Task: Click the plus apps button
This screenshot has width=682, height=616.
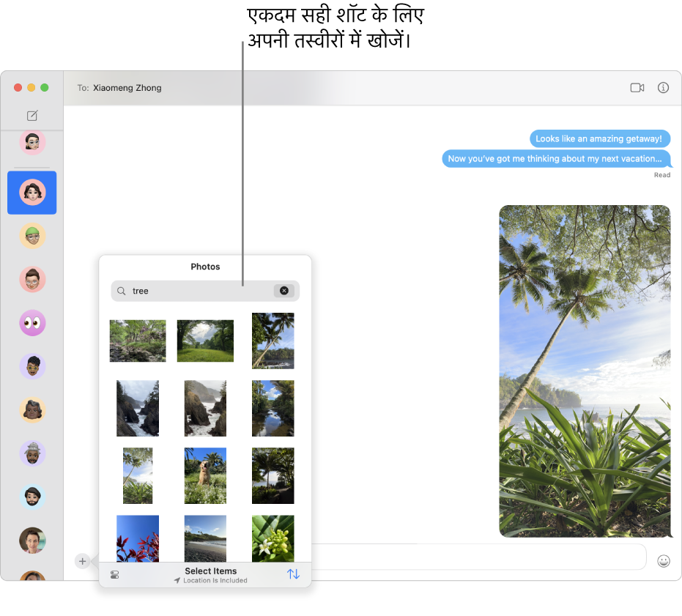Action: pos(82,561)
